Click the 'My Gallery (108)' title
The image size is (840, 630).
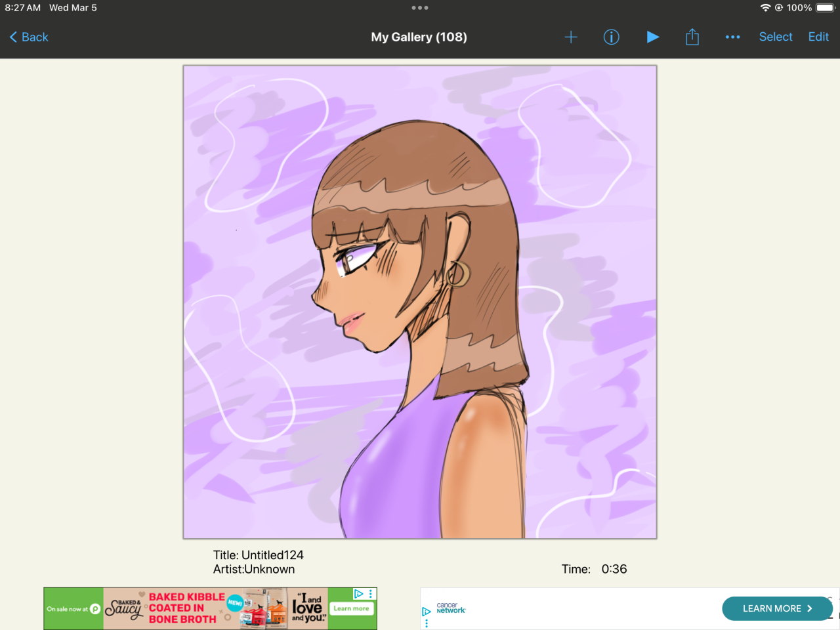pyautogui.click(x=419, y=37)
